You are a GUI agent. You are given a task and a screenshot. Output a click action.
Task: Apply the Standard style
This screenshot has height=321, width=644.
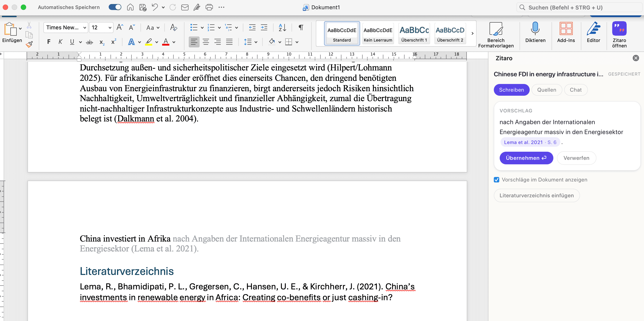[342, 34]
